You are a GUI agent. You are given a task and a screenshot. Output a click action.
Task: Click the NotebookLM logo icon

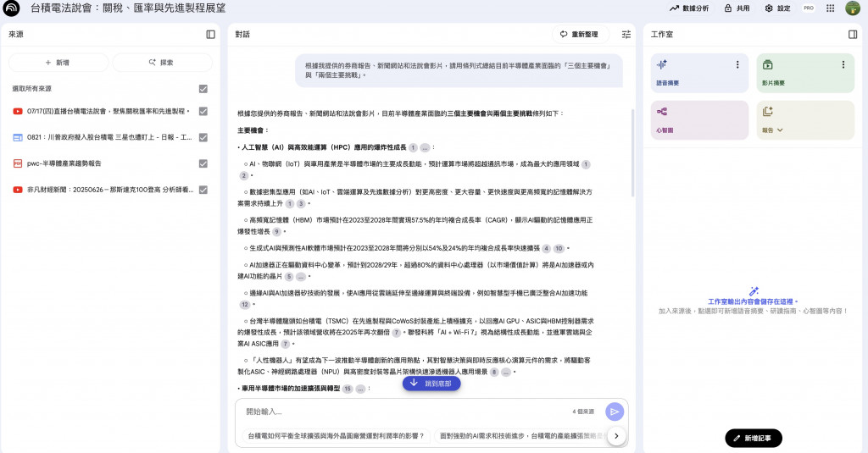coord(11,8)
